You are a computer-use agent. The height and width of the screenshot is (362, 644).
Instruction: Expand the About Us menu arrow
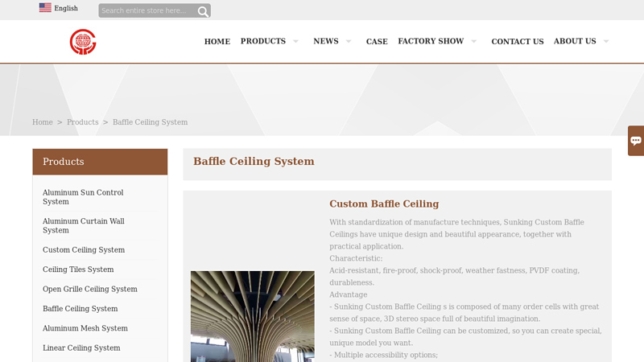click(x=606, y=41)
